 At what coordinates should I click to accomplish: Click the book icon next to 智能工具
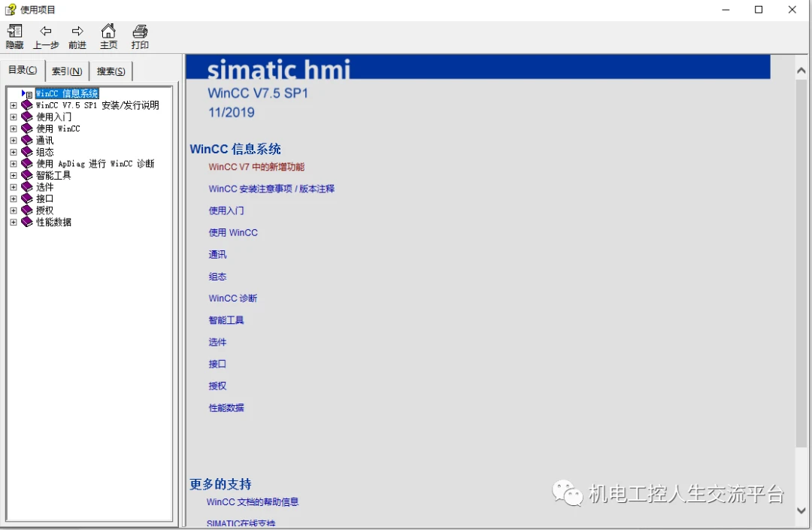coord(27,175)
